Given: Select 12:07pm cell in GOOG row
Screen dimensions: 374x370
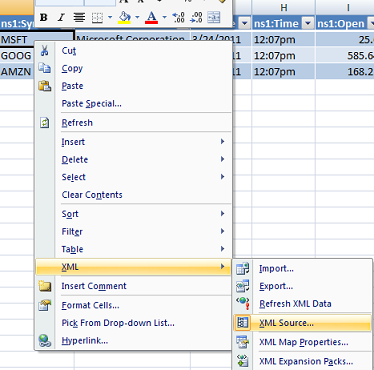Looking at the screenshot, I should click(284, 55).
